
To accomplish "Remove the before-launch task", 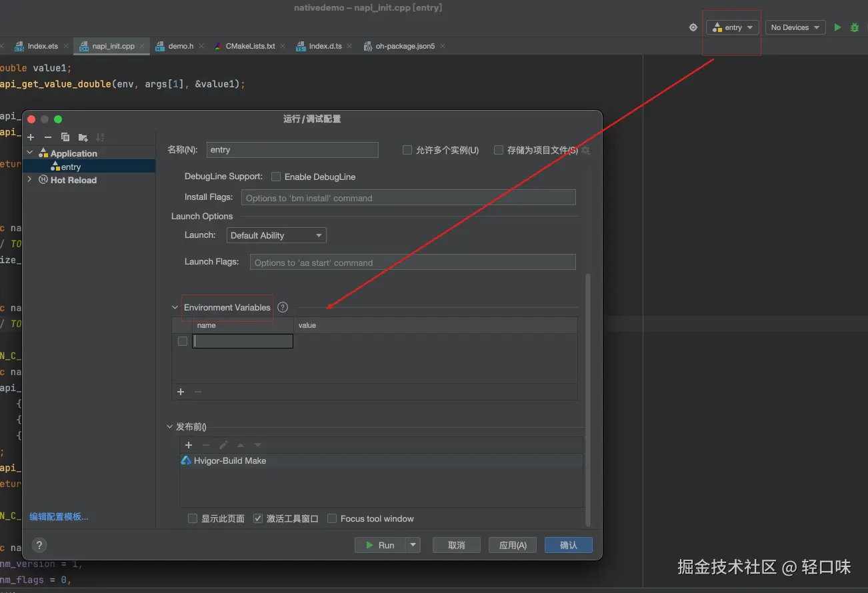I will coord(206,445).
